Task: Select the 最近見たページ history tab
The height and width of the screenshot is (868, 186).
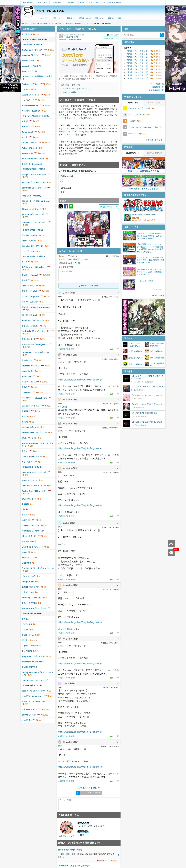Action: (x=133, y=153)
